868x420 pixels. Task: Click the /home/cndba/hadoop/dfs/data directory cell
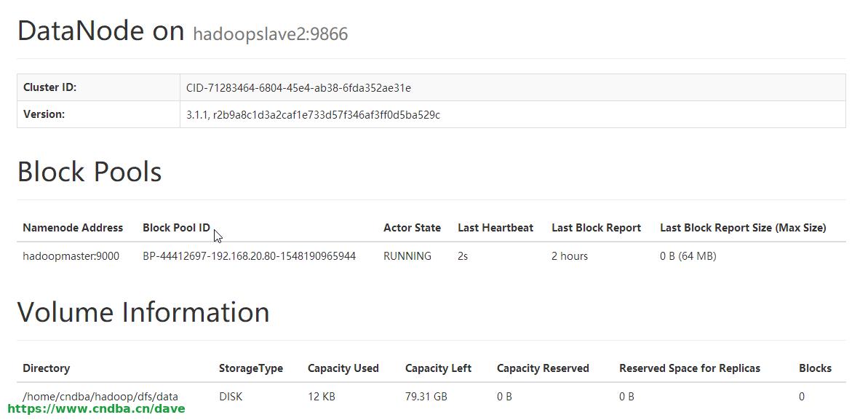100,397
